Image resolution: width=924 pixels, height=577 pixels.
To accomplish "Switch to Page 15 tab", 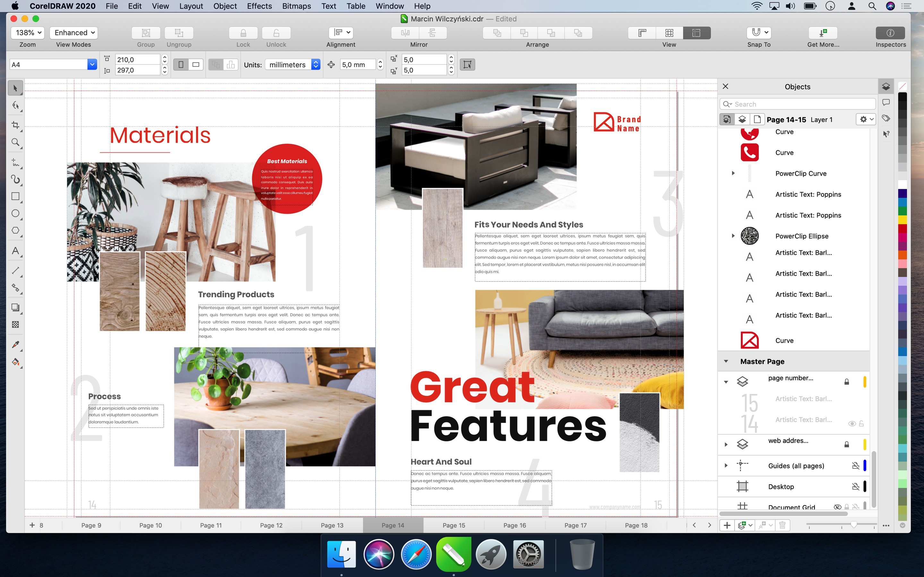I will [x=454, y=525].
